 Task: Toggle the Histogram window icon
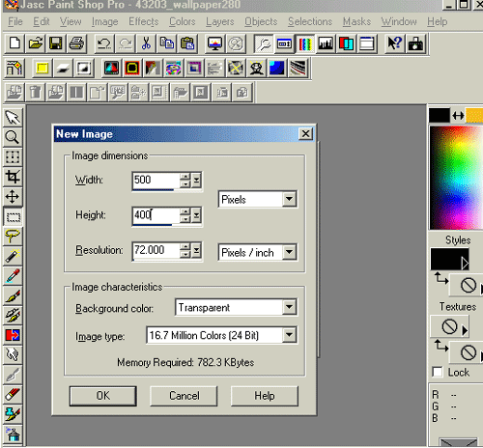pyautogui.click(x=326, y=43)
